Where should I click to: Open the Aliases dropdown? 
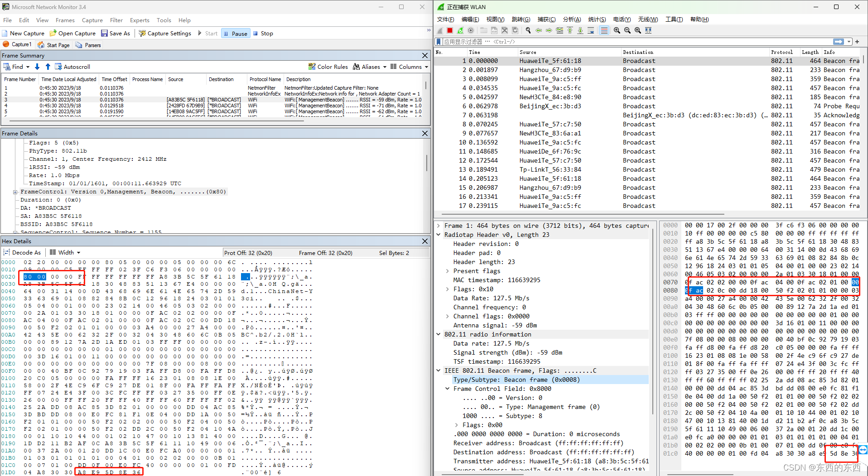(x=370, y=67)
